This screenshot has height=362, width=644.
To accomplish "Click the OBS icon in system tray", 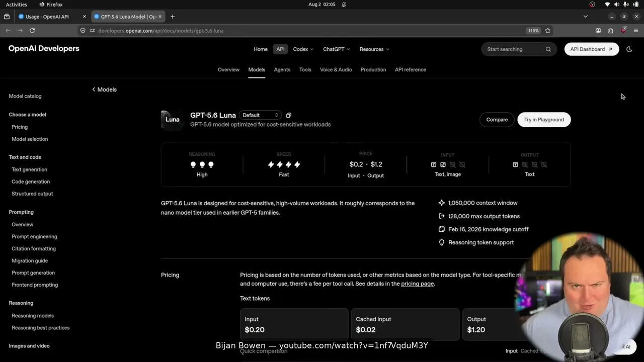I will 592,5.
